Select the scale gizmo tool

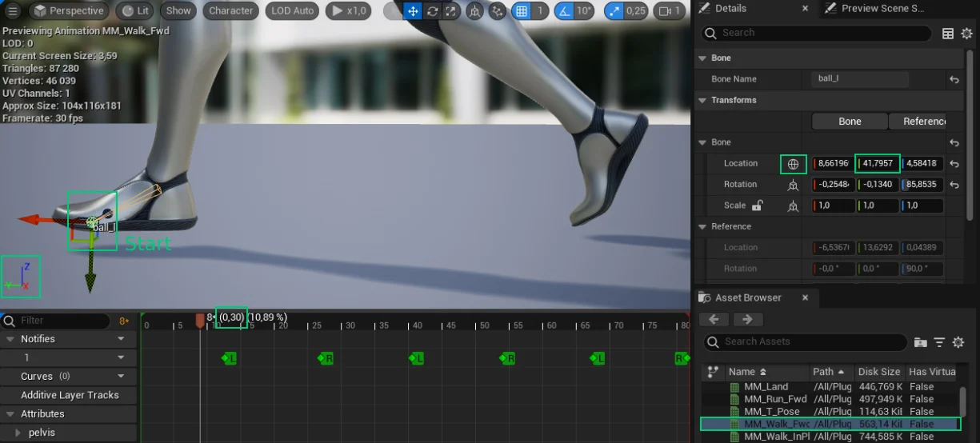tap(451, 11)
